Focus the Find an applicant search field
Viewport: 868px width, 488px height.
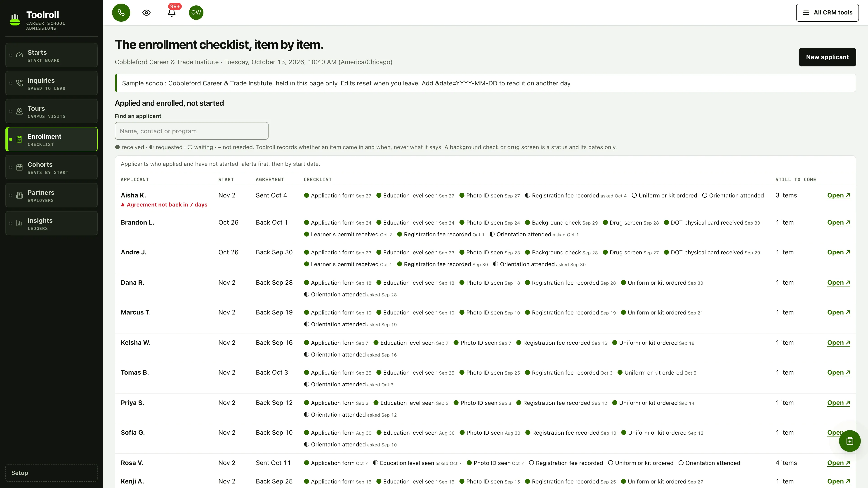tap(191, 131)
